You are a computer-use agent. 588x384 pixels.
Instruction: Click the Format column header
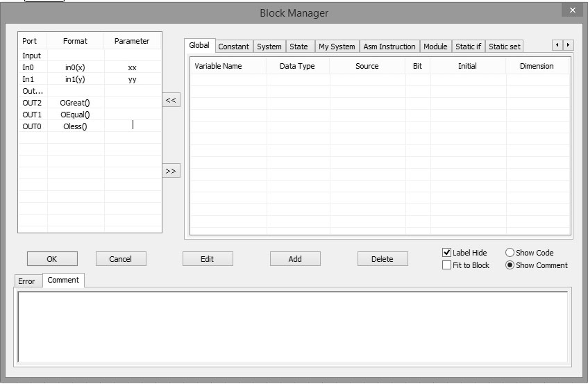[76, 41]
